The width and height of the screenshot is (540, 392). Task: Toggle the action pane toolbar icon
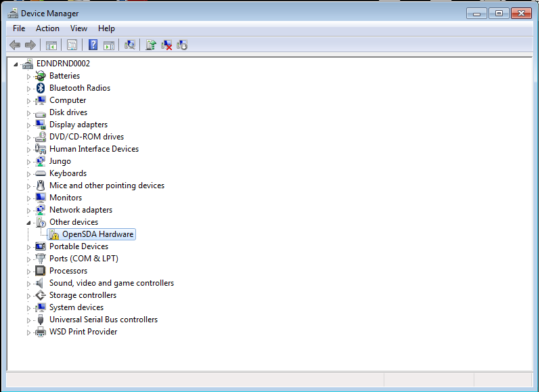coord(109,45)
